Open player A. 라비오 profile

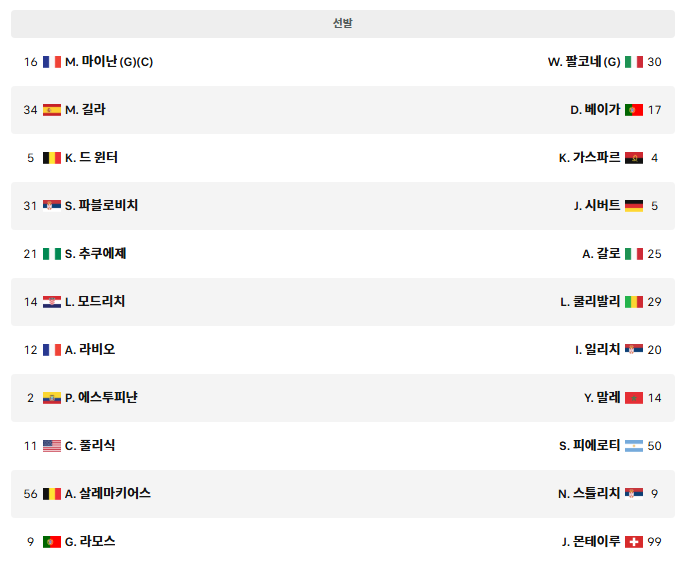pyautogui.click(x=90, y=350)
